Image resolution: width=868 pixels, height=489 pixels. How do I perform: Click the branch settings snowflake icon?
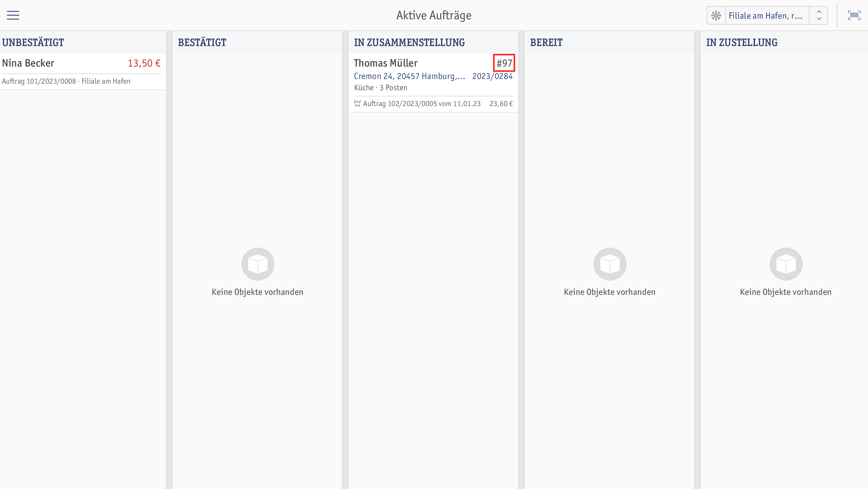[x=716, y=16]
